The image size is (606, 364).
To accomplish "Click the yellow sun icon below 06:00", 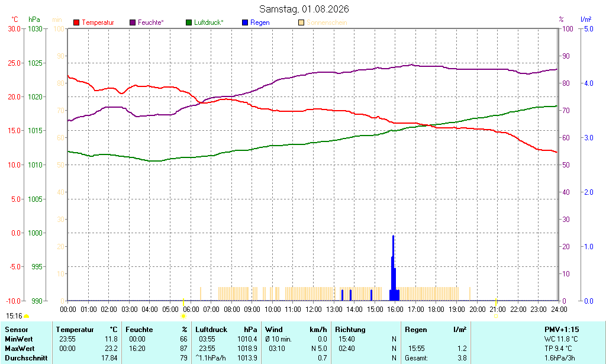I will 183,316.
